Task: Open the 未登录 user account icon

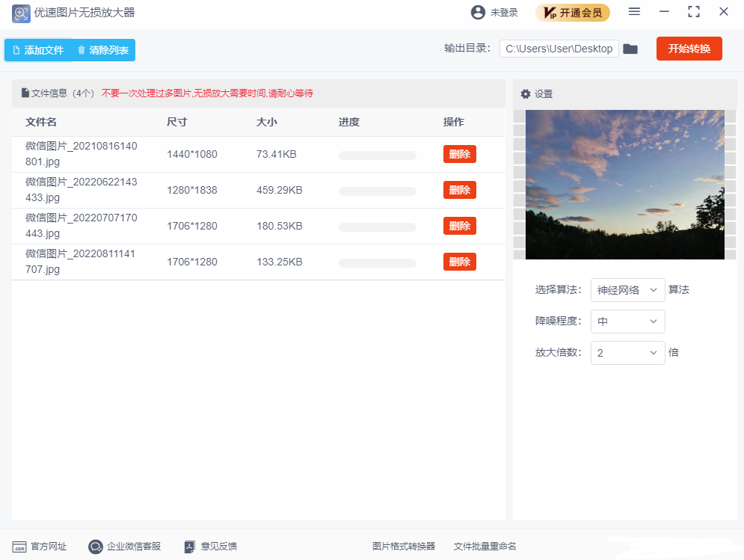Action: 477,12
